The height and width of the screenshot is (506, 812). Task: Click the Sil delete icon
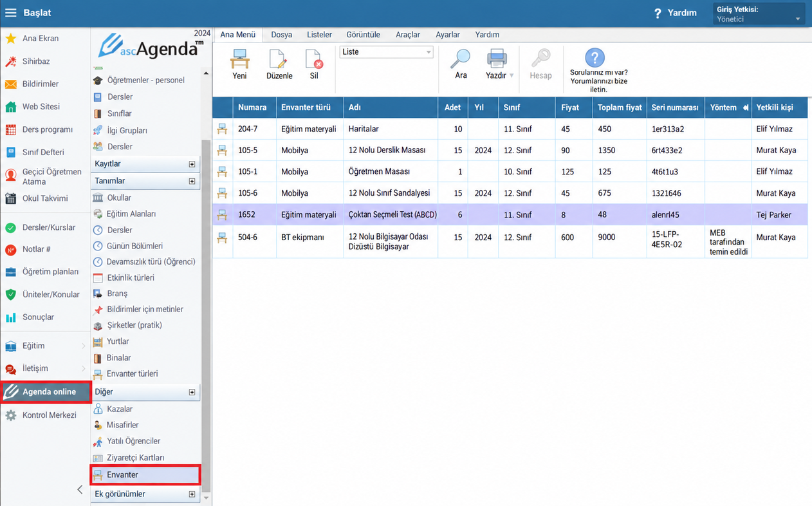click(314, 59)
